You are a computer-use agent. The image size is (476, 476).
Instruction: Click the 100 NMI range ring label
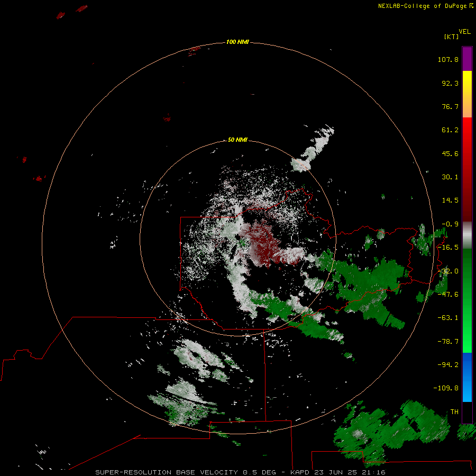tap(237, 42)
